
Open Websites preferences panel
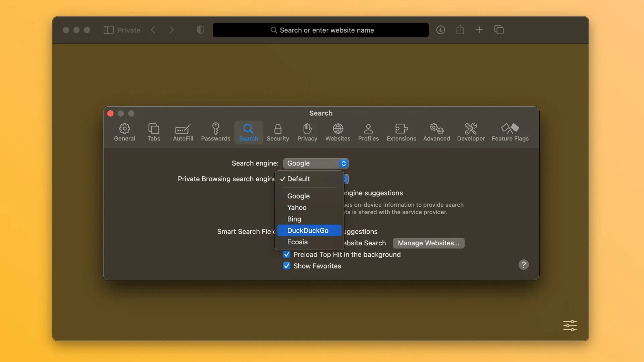(x=337, y=132)
